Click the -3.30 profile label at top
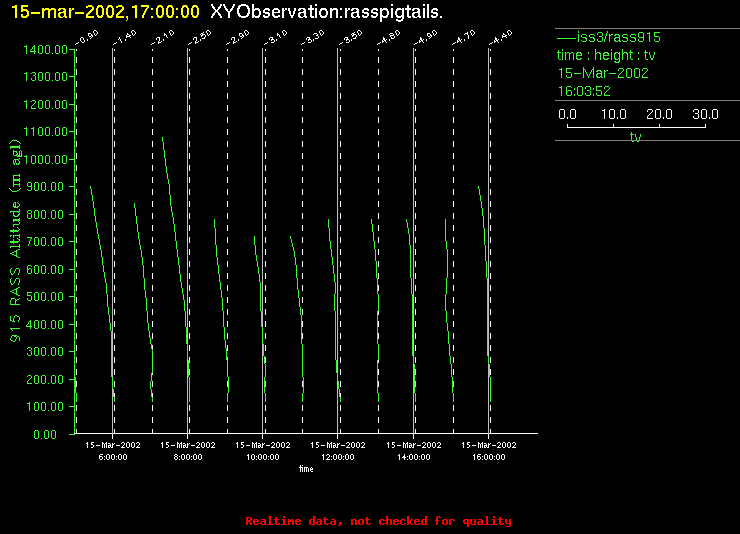740x534 pixels. click(x=313, y=38)
